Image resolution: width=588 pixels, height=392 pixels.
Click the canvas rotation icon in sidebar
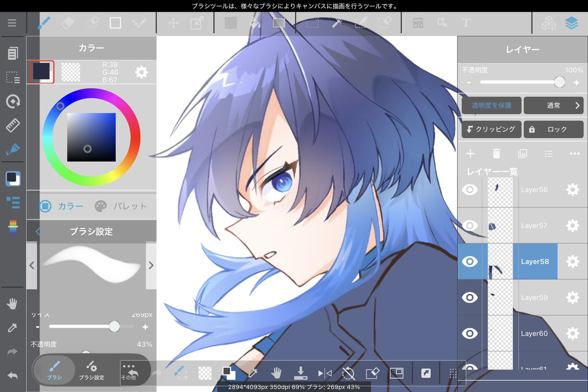coord(13,101)
